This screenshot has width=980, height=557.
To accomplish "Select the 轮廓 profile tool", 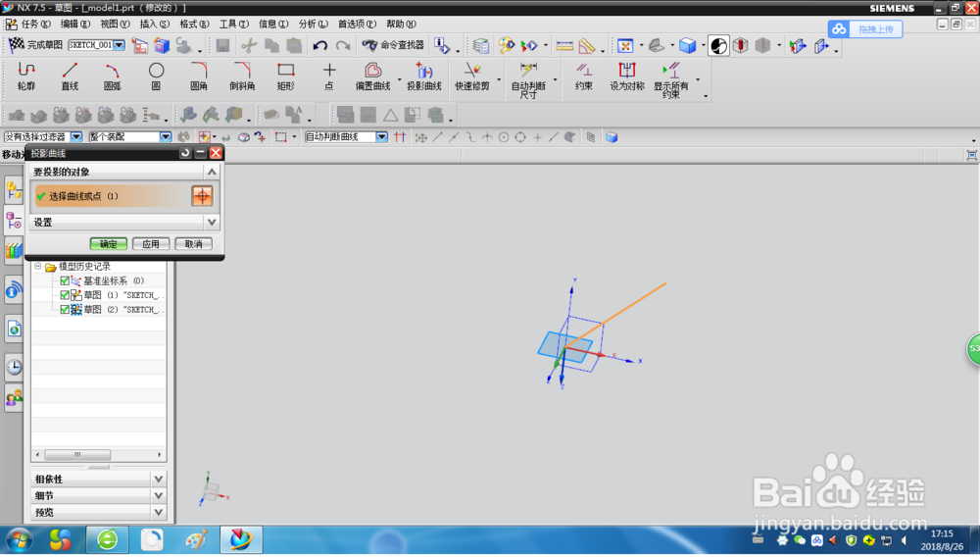I will point(26,76).
